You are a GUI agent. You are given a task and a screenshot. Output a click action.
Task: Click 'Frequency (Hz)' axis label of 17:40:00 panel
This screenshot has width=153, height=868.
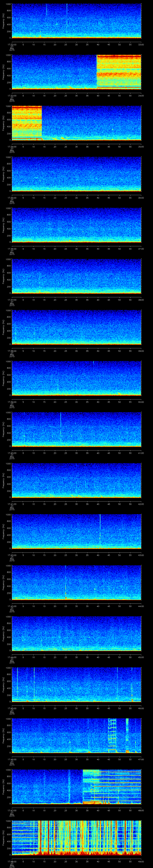3,429
